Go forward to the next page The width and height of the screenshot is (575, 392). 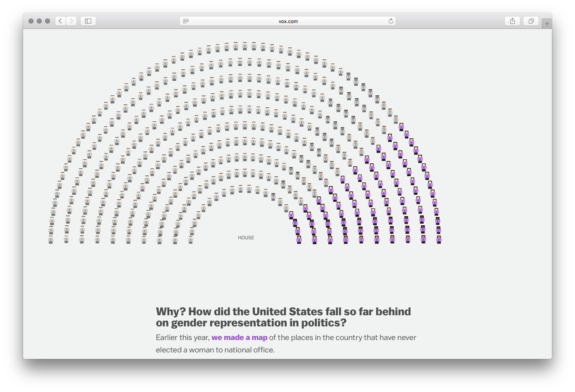(x=71, y=21)
